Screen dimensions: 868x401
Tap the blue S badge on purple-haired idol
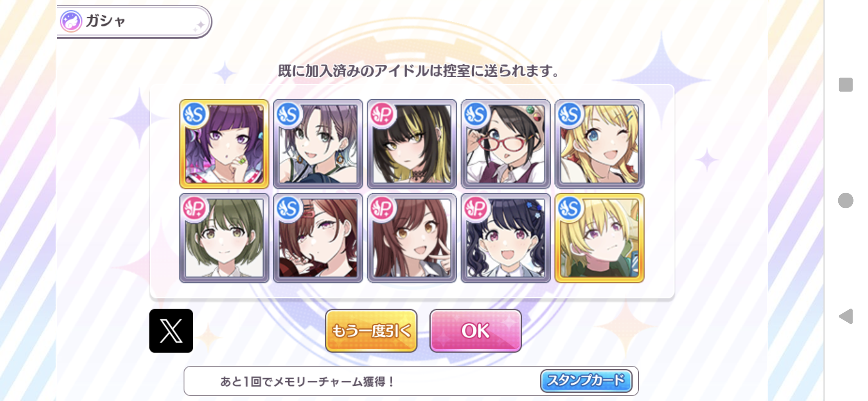(x=194, y=114)
